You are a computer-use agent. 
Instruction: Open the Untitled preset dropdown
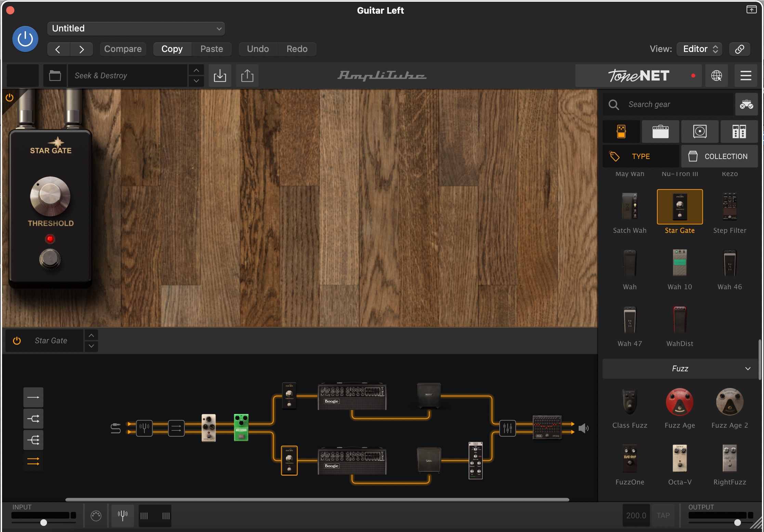(x=136, y=29)
